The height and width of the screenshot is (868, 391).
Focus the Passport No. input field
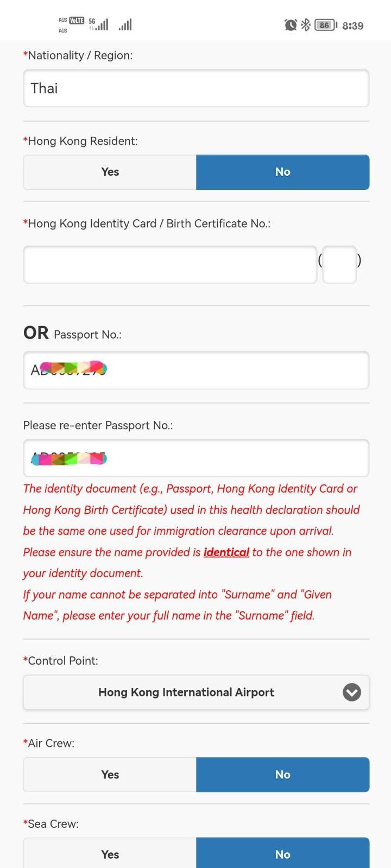[x=196, y=370]
